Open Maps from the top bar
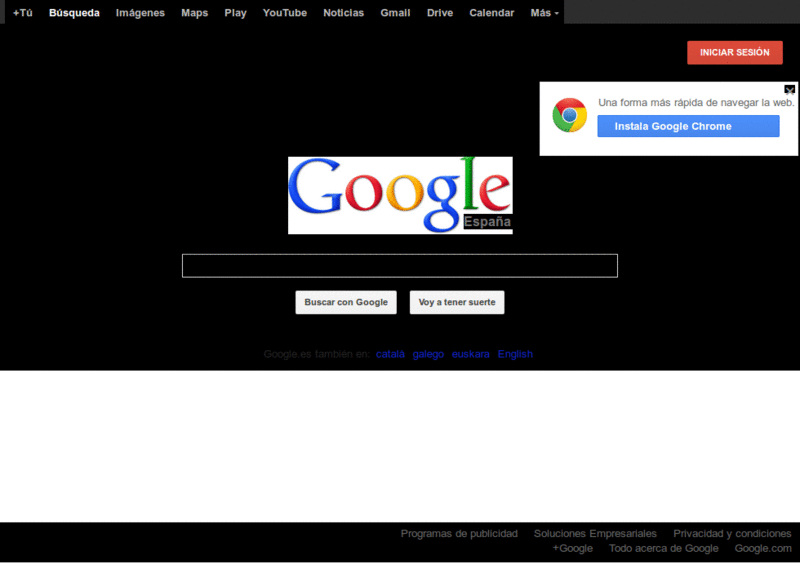800x573 pixels. click(194, 13)
